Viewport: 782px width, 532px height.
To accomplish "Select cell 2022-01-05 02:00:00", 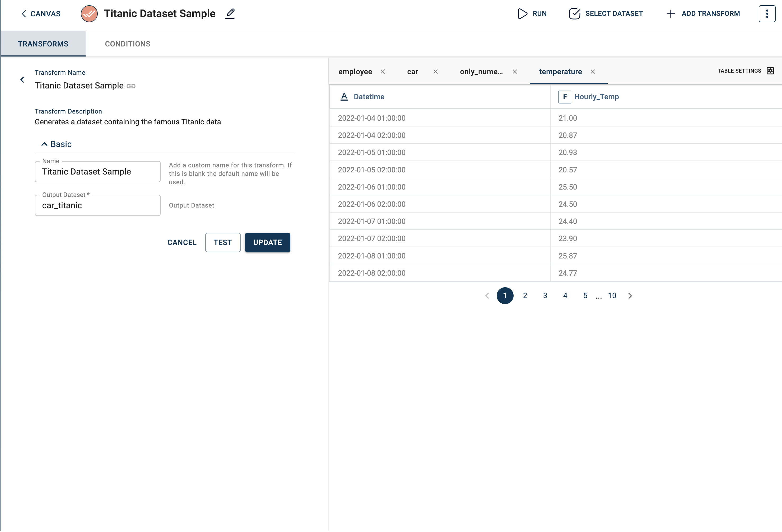I will 440,170.
